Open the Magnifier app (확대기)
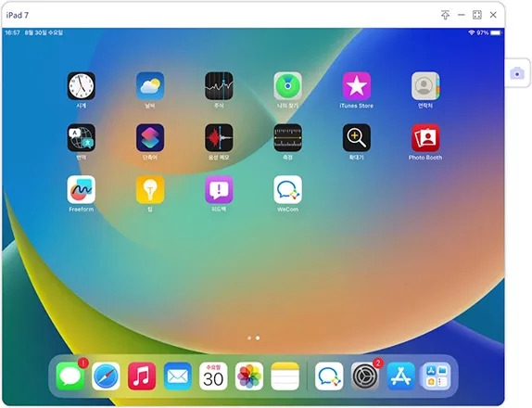This screenshot has height=408, width=532. [357, 138]
